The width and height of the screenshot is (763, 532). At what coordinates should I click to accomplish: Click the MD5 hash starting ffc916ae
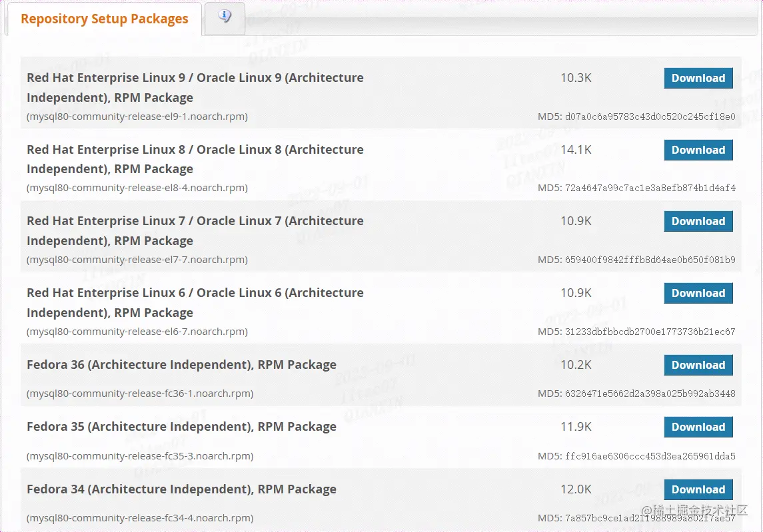[650, 456]
